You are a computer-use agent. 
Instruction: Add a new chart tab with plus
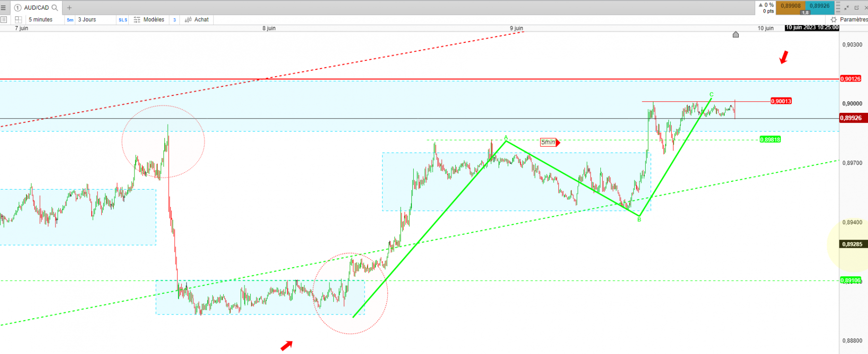tap(69, 8)
